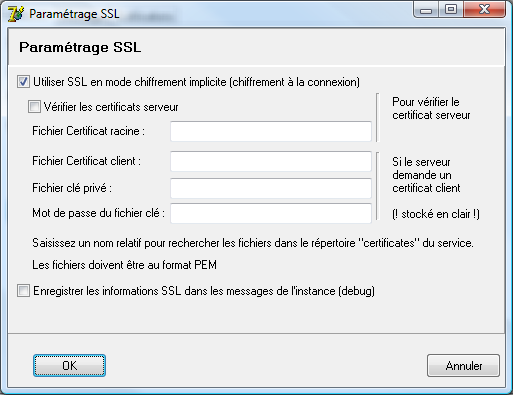Focus the Fichier Certificat racine field
Image resolution: width=513 pixels, height=395 pixels.
point(271,131)
